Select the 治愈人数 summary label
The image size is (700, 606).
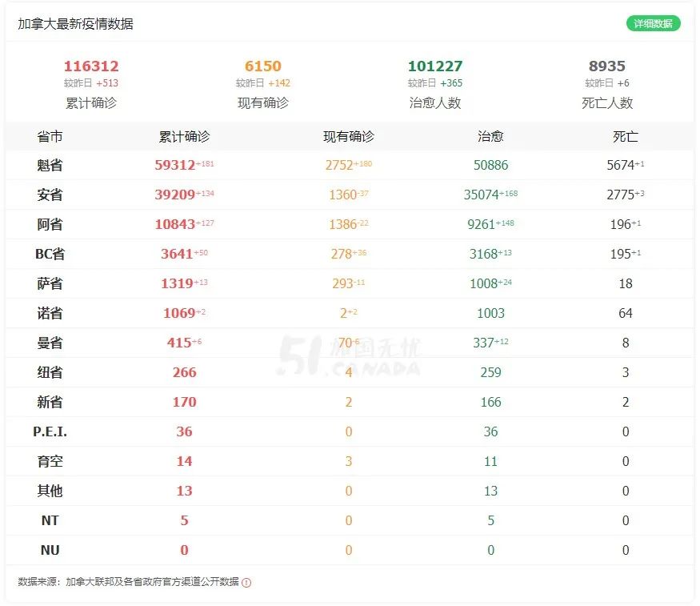point(435,103)
